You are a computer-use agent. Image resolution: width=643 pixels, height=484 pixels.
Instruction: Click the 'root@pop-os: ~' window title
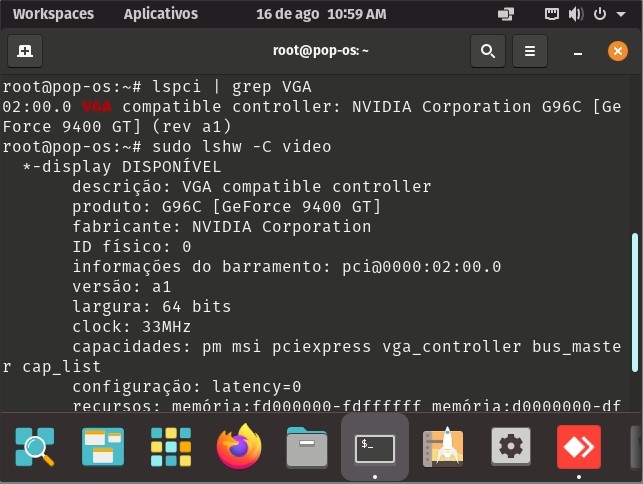321,50
